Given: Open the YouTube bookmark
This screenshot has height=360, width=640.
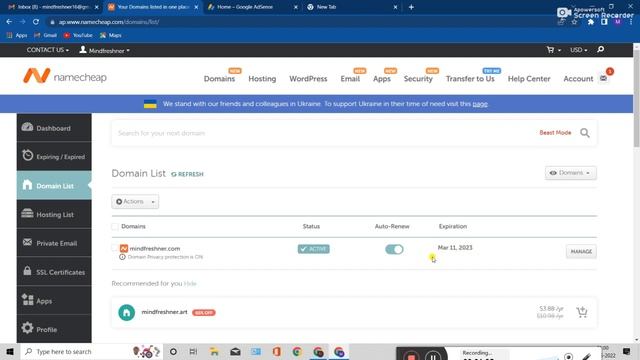Looking at the screenshot, I should [78, 36].
